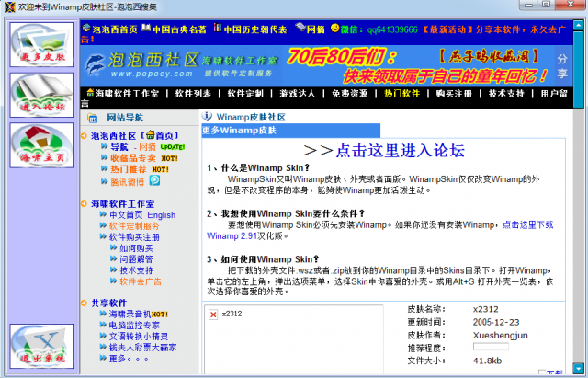Viewport: 588px width, 378px height.
Task: Click the app icon in title bar
Action: (x=10, y=6)
